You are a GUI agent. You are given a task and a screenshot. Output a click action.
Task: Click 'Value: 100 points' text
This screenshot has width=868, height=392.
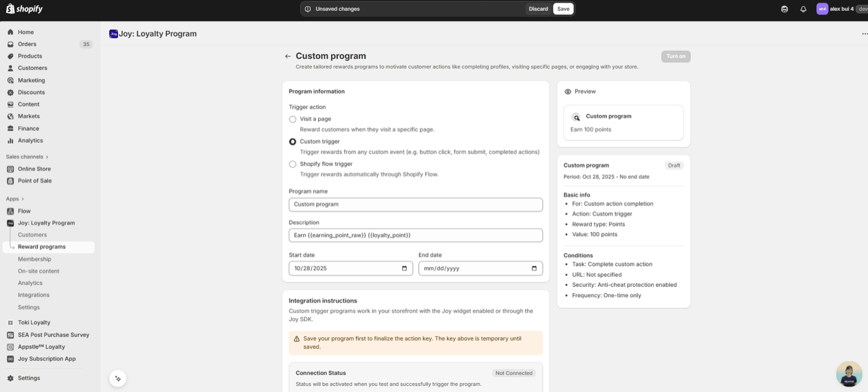595,235
